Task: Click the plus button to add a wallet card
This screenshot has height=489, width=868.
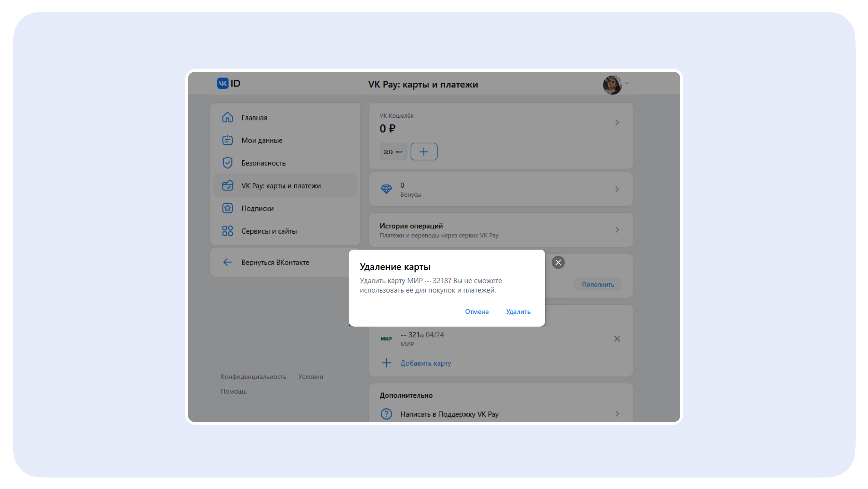Action: 424,151
